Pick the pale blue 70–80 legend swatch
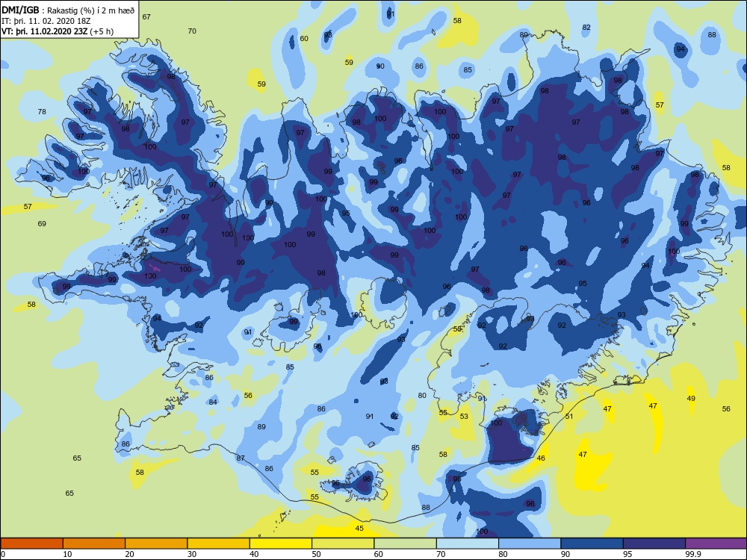Image resolution: width=747 pixels, height=560 pixels. (x=468, y=544)
